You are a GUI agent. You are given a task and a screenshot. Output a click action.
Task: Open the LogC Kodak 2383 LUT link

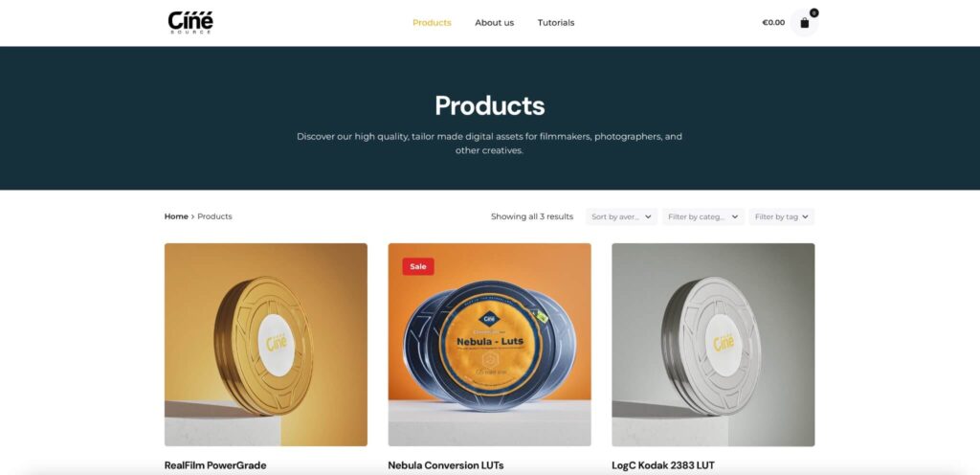point(663,465)
